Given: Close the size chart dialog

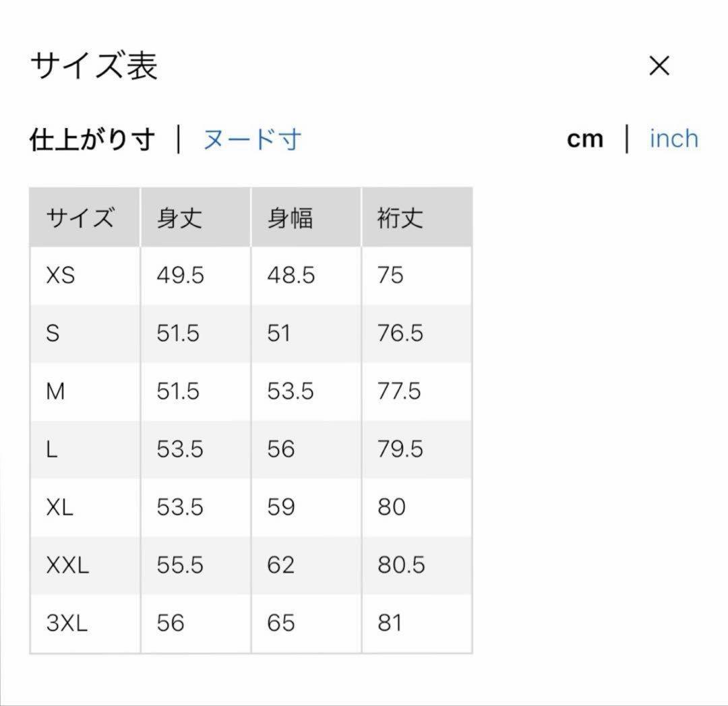Looking at the screenshot, I should pos(659,65).
